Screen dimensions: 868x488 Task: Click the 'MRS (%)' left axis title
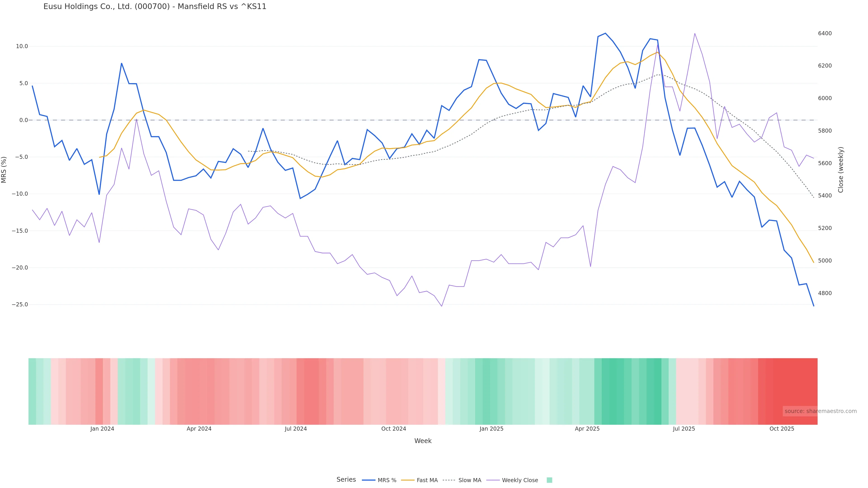(4, 170)
